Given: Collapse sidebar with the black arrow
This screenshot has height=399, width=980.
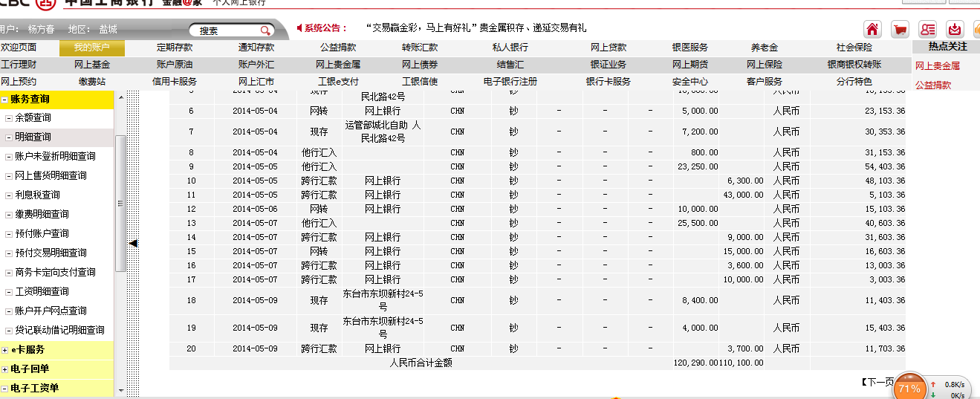Looking at the screenshot, I should [133, 243].
